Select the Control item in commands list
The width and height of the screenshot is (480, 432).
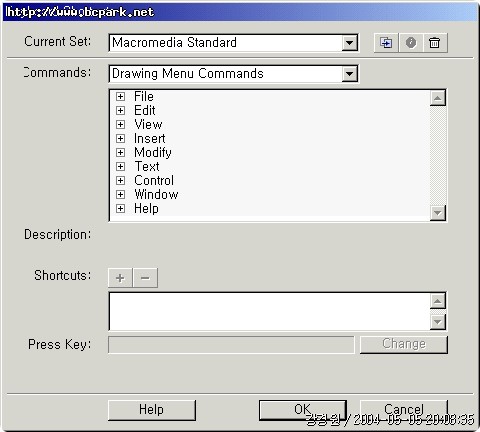[154, 181]
